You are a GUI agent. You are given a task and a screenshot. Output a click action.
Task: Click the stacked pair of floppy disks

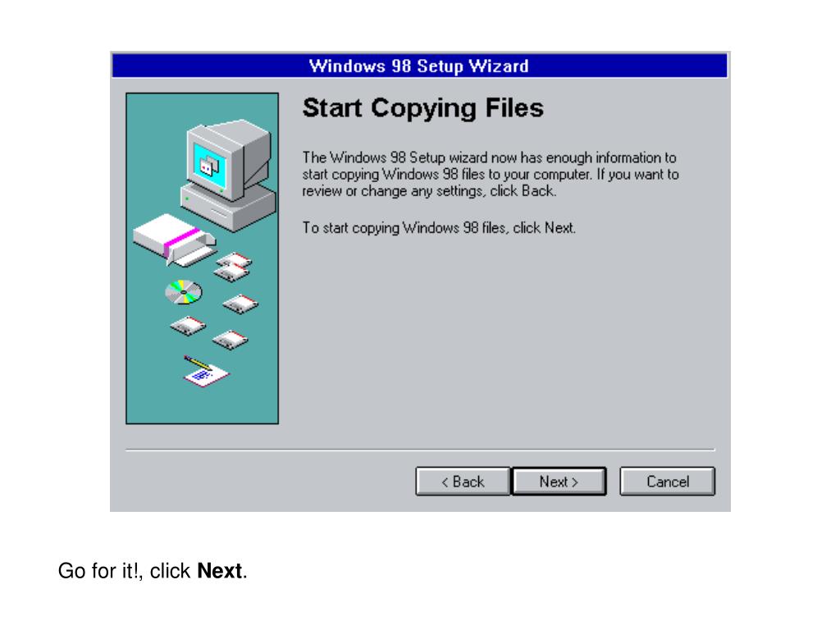coord(233,267)
